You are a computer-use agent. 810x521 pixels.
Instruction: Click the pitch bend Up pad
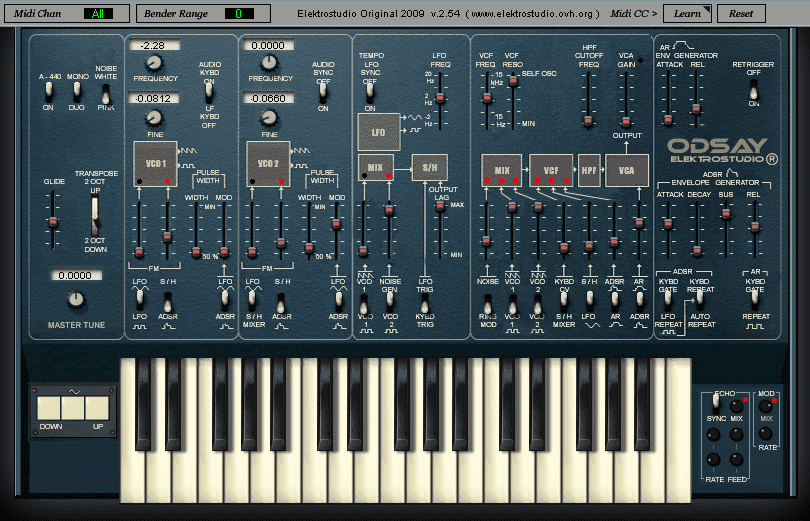click(97, 408)
